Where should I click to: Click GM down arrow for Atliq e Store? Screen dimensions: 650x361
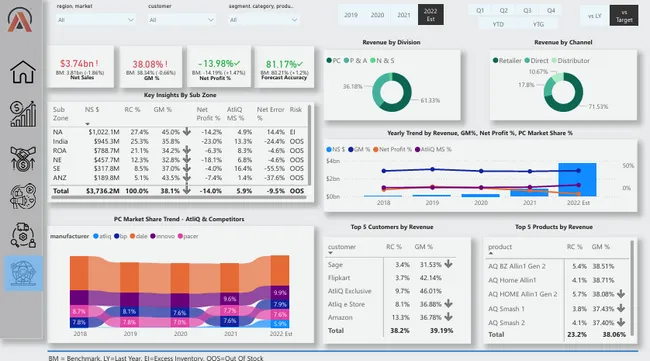click(448, 304)
